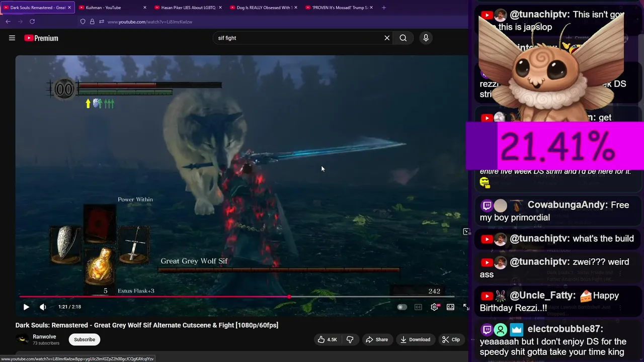Image resolution: width=644 pixels, height=362 pixels.
Task: Go to YouTube Premium home logo
Action: 41,38
